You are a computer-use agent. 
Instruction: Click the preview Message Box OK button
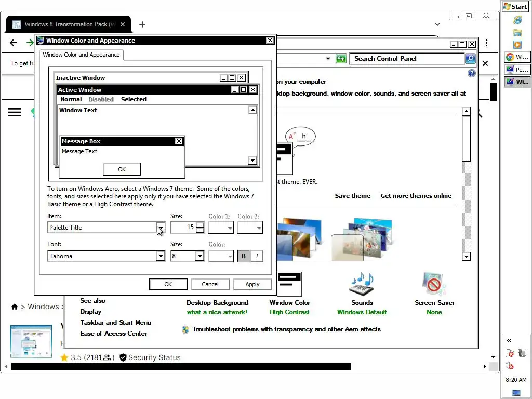tap(122, 169)
